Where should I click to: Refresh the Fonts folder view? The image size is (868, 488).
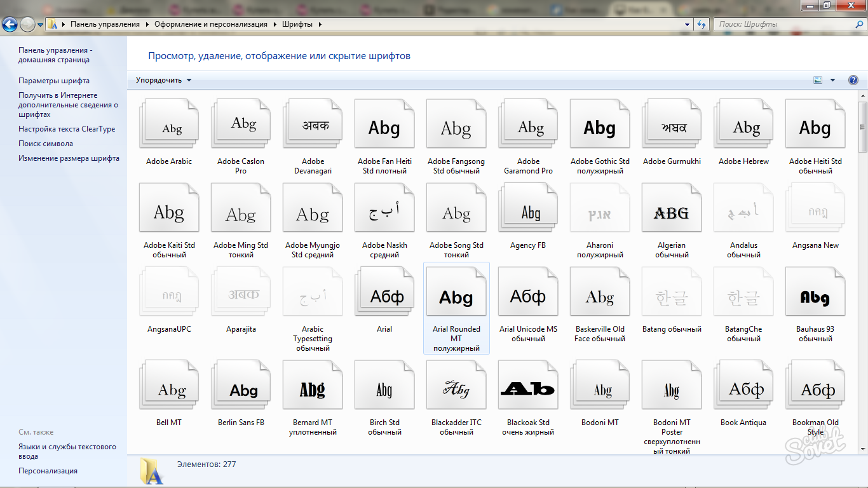702,24
